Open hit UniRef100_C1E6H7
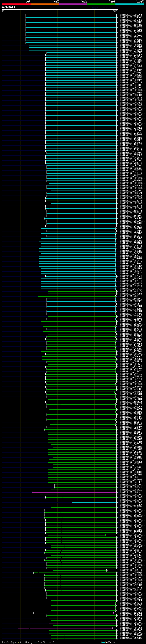 click(x=131, y=48)
